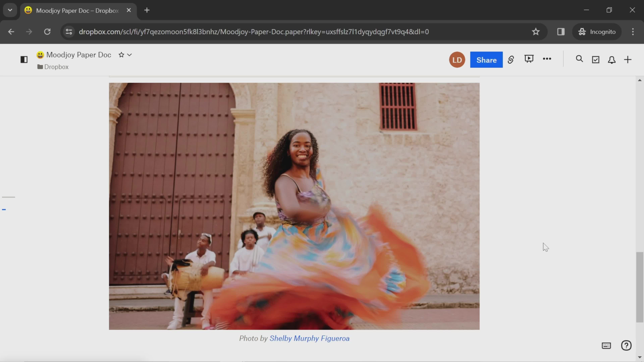Toggle the Dropbox Paper sidebar panel
This screenshot has width=644, height=362.
tap(24, 59)
